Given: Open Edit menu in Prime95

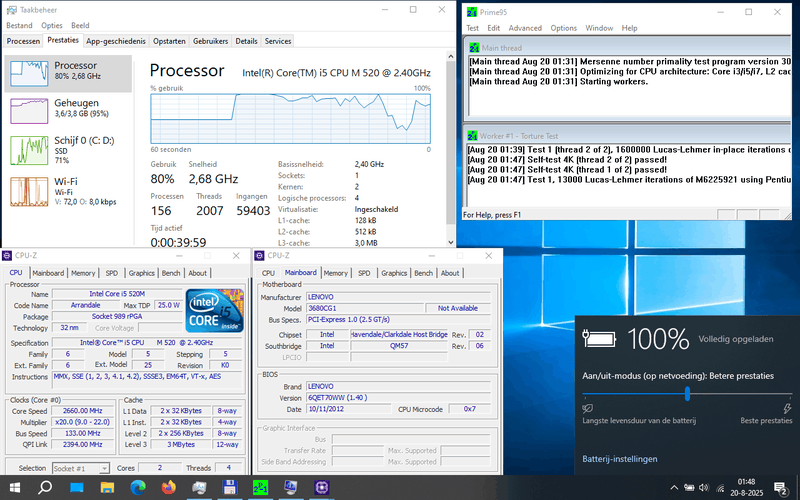Looking at the screenshot, I should point(493,28).
